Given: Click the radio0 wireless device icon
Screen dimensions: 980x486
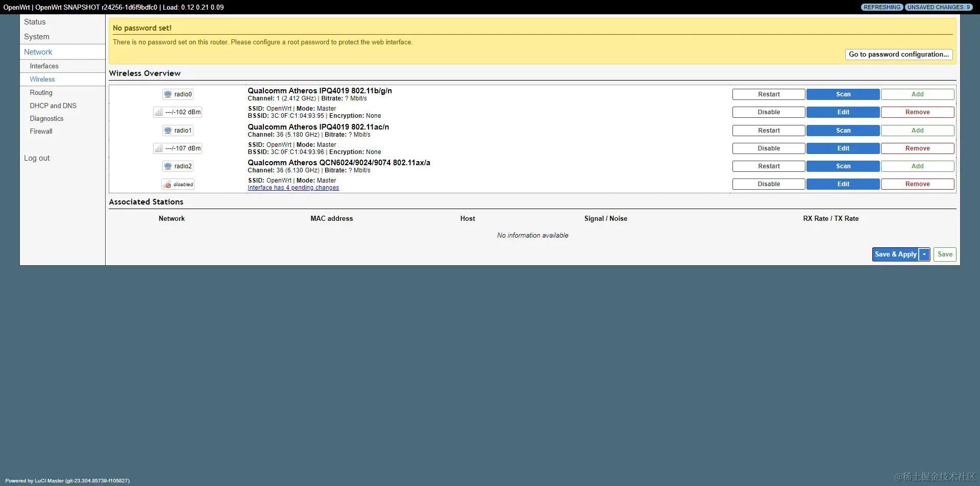Looking at the screenshot, I should [x=168, y=94].
